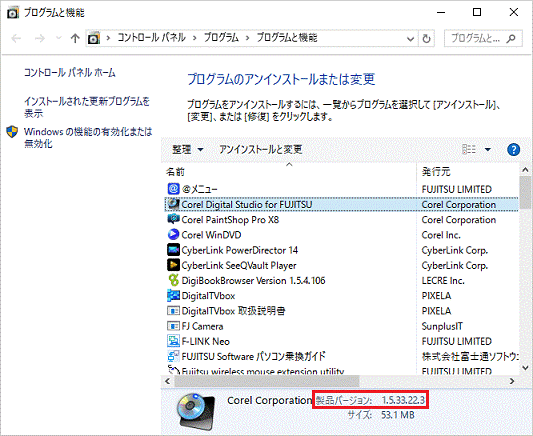Click the FJ Camera program icon
This screenshot has width=533, height=436.
[173, 326]
